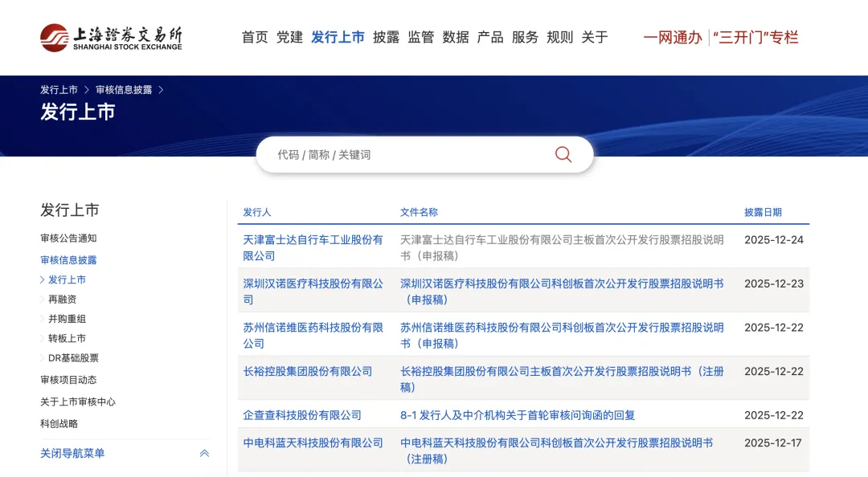The height and width of the screenshot is (477, 868).
Task: Open issuer 天津富士达自行车工业股份有限公司
Action: point(313,247)
